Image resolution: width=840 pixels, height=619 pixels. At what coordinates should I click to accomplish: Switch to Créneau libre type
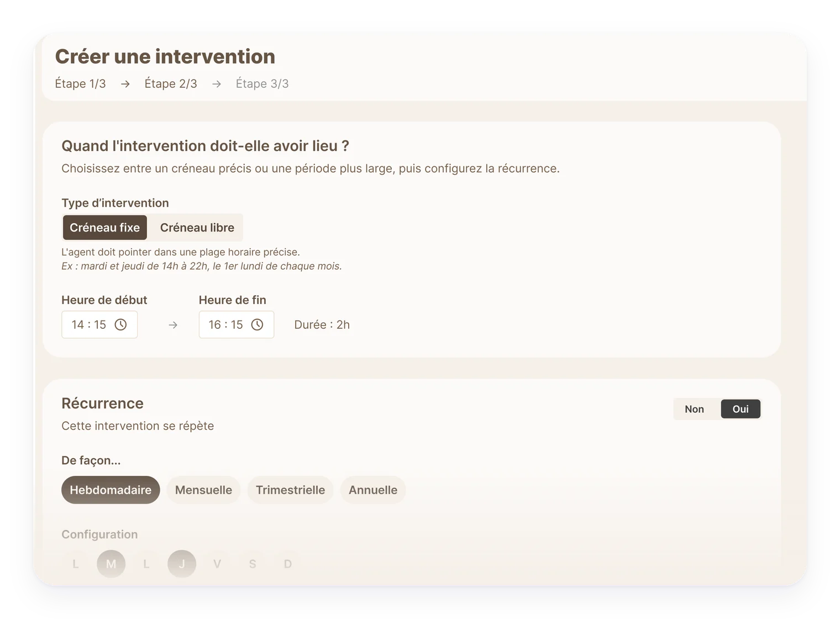pyautogui.click(x=197, y=228)
